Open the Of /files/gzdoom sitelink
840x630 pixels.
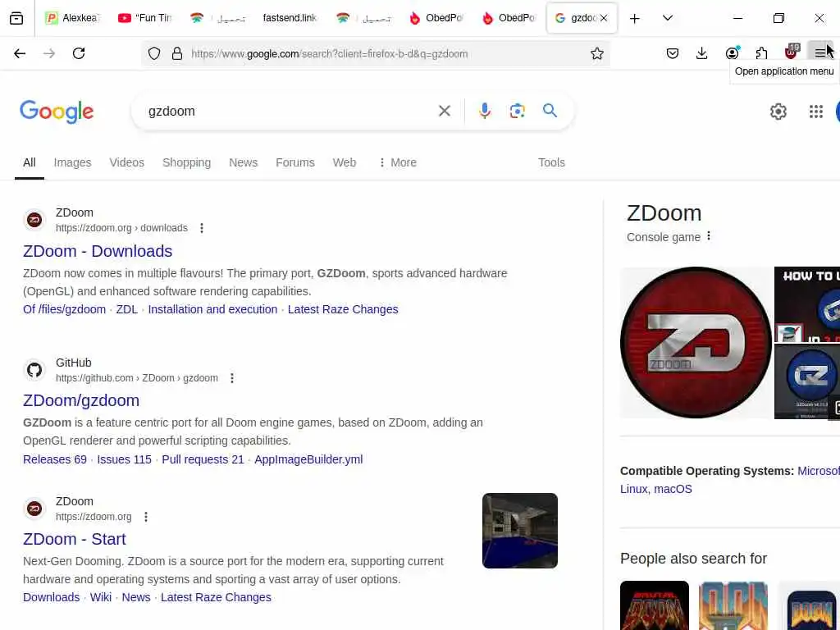click(64, 309)
